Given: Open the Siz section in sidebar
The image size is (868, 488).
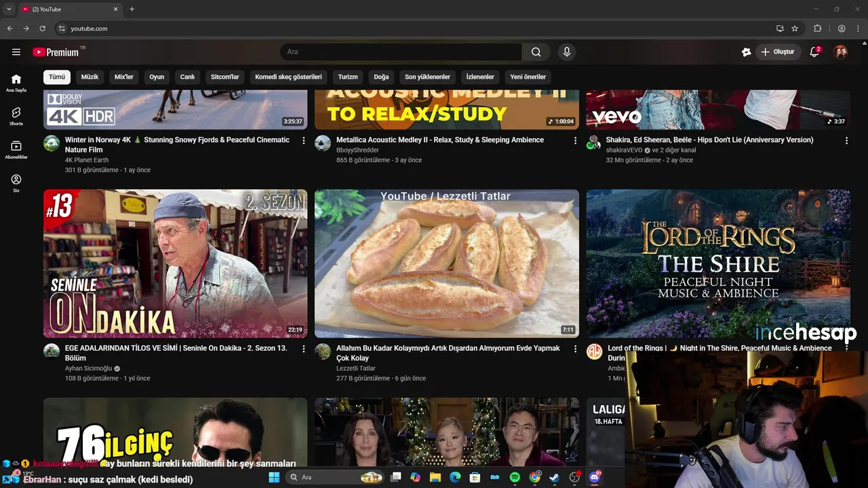Looking at the screenshot, I should coord(16,183).
